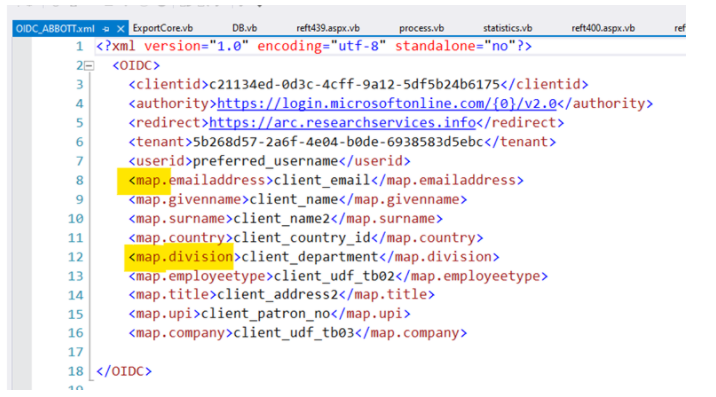Pin the OIDC_ABBOTT.xml tab
Image resolution: width=716 pixels, height=397 pixels.
(x=106, y=29)
